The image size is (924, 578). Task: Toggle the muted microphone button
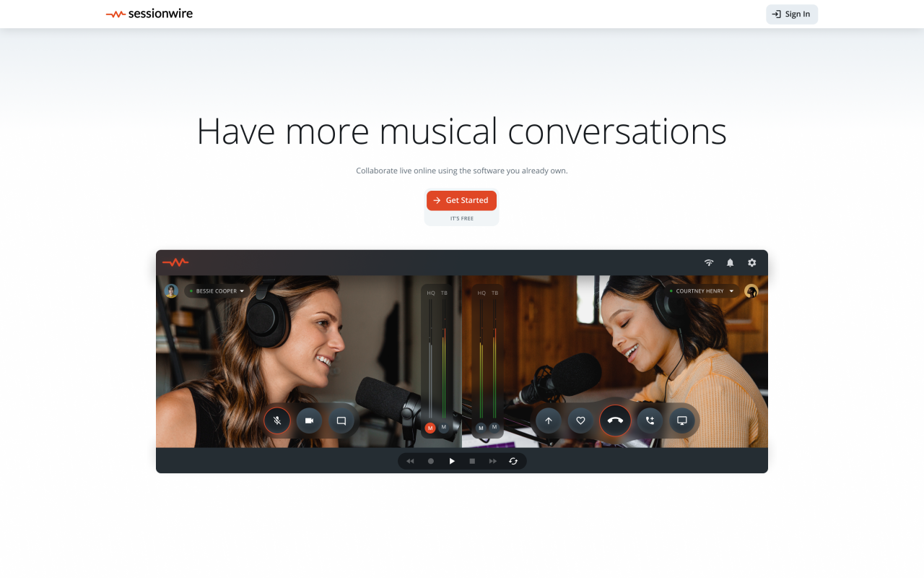277,420
